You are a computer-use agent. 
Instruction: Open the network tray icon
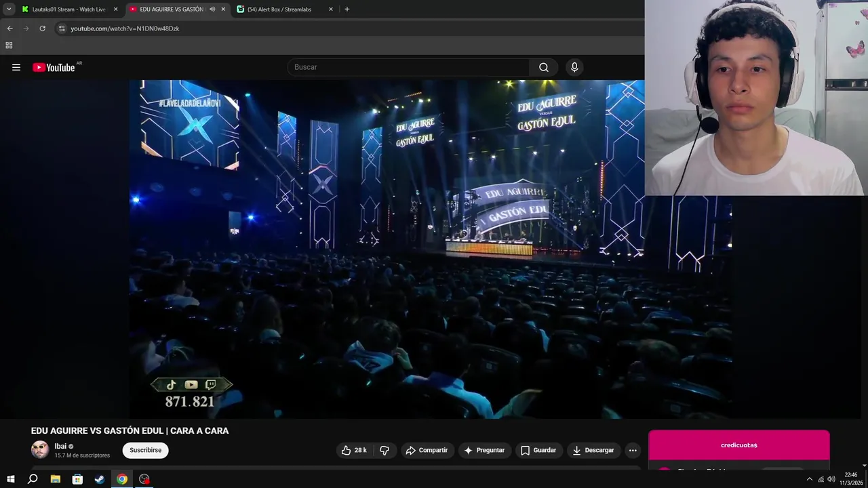click(x=821, y=479)
